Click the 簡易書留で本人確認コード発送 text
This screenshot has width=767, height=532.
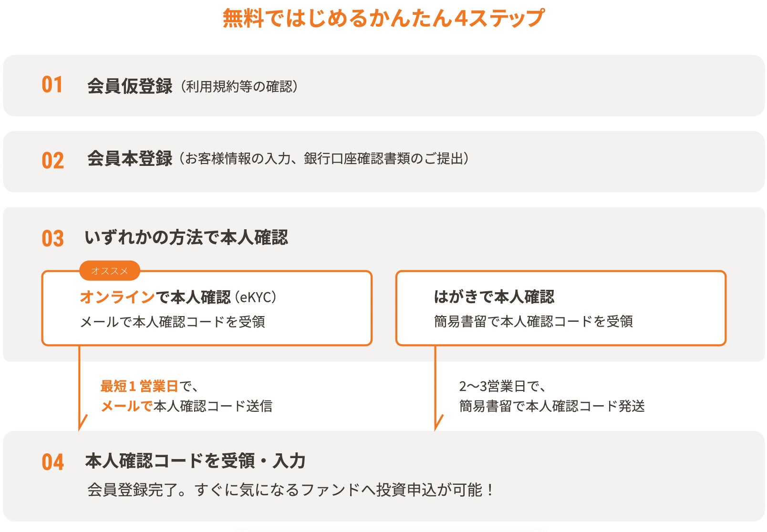(x=552, y=406)
